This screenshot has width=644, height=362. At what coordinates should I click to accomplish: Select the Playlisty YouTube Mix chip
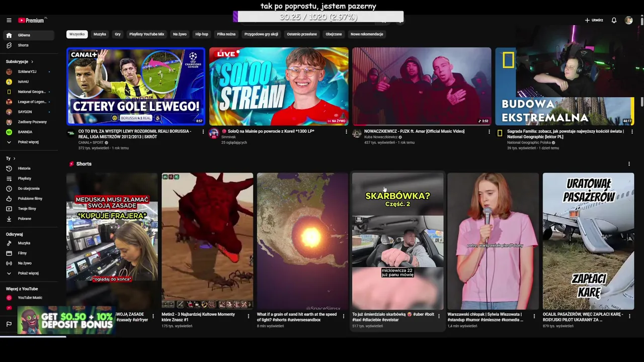(x=146, y=34)
